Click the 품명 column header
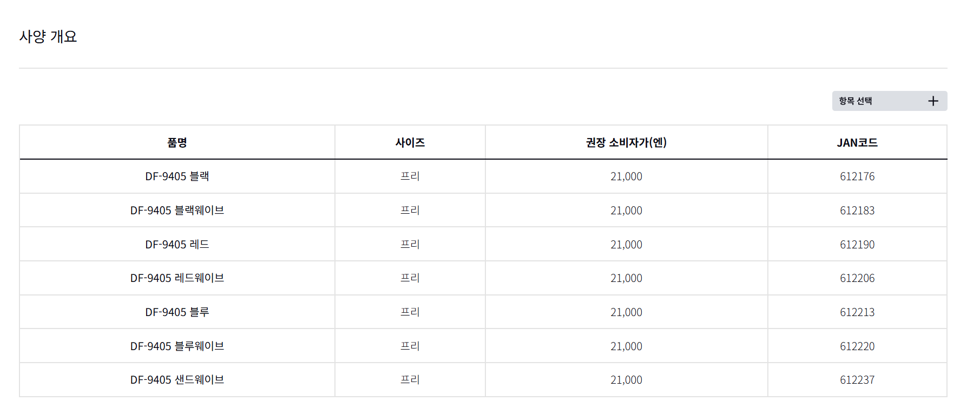The image size is (980, 414). click(x=177, y=143)
